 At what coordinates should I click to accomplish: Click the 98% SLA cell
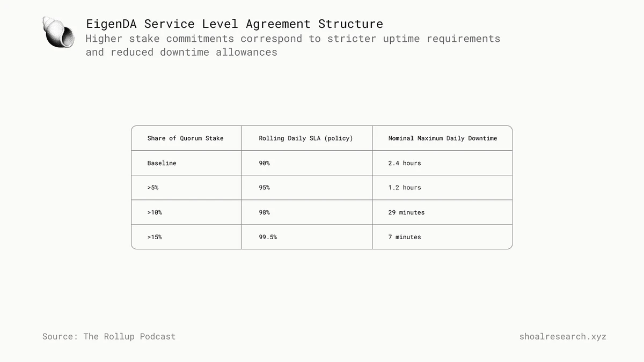tap(264, 212)
